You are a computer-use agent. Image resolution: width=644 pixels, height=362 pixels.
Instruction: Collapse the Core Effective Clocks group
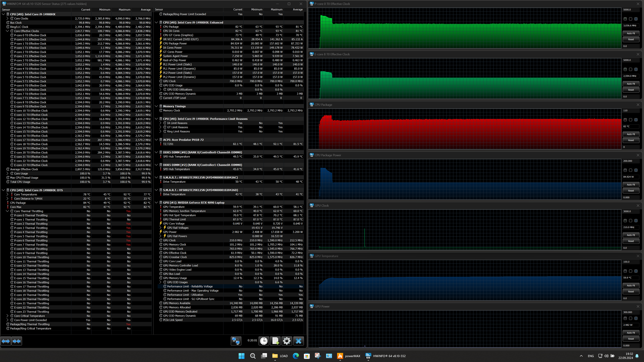pos(8,31)
